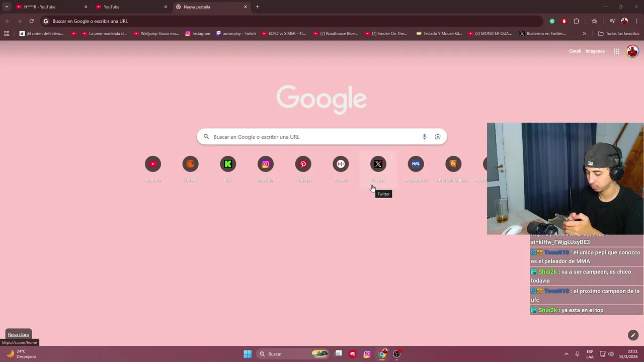Viewport: 644px width, 362px height.
Task: Open the Instagram app in taskbar
Action: tap(367, 354)
